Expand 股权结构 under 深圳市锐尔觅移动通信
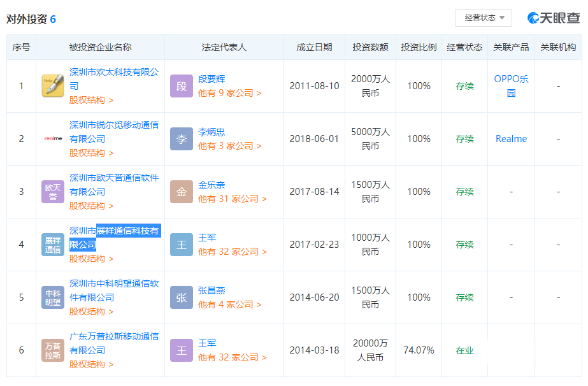 (91, 153)
